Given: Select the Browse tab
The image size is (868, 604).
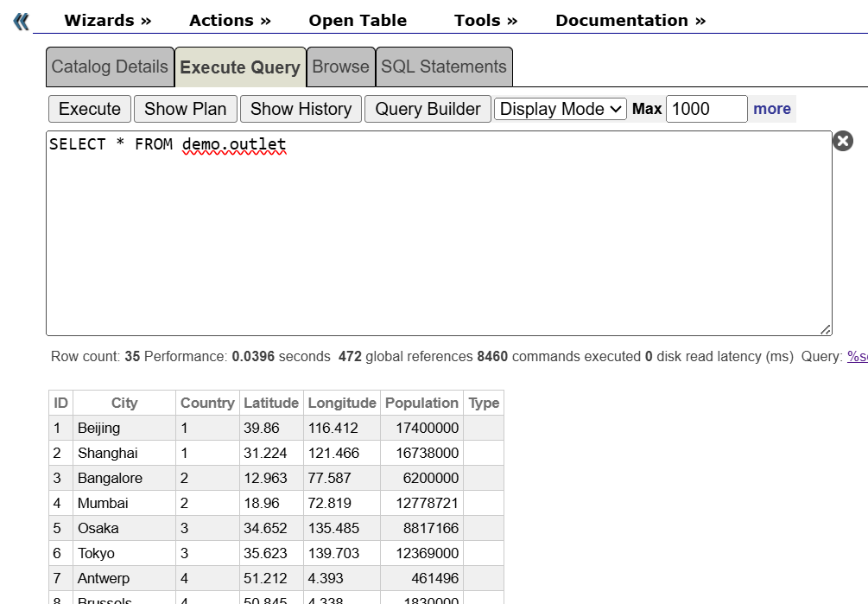Looking at the screenshot, I should tap(340, 67).
